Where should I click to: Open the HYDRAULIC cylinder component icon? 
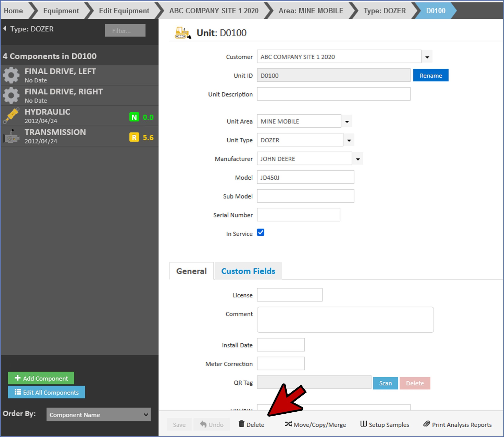pyautogui.click(x=11, y=116)
